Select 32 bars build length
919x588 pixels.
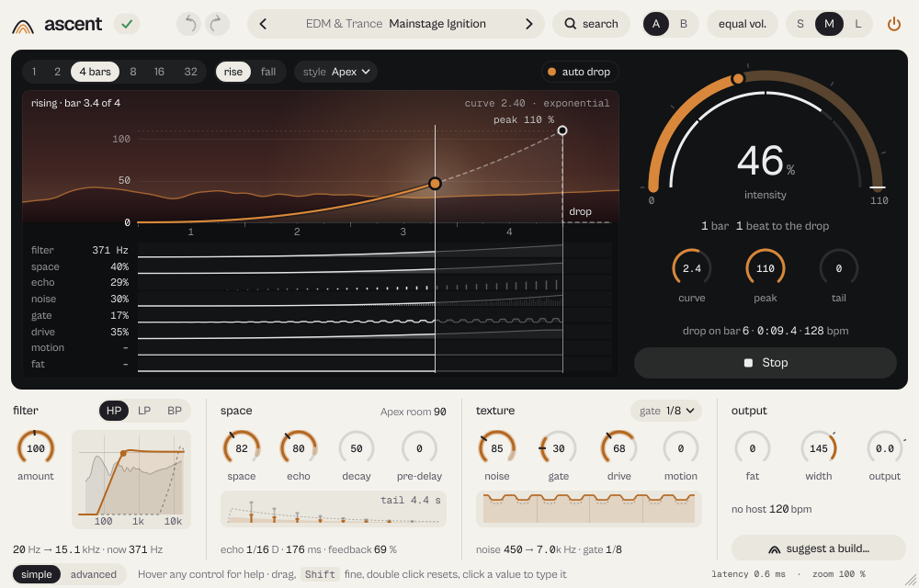click(x=190, y=72)
